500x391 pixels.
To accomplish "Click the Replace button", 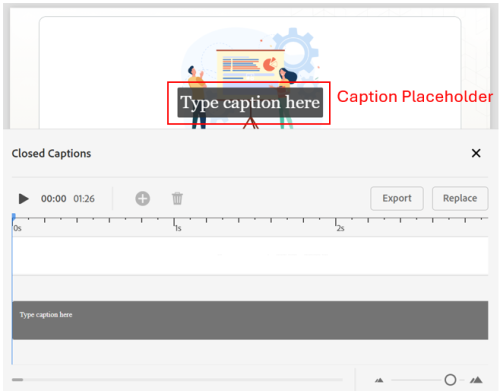I will 460,198.
